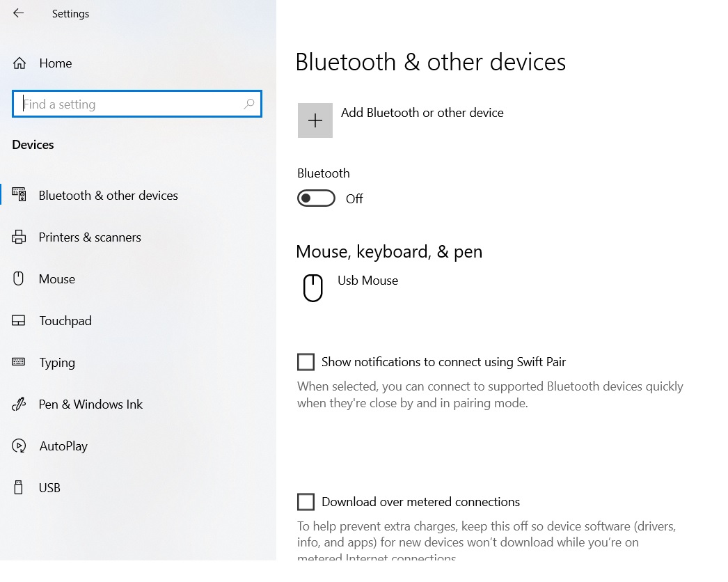Click the Mouse sidebar icon
Screen dimensions: 728x582
pyautogui.click(x=19, y=279)
